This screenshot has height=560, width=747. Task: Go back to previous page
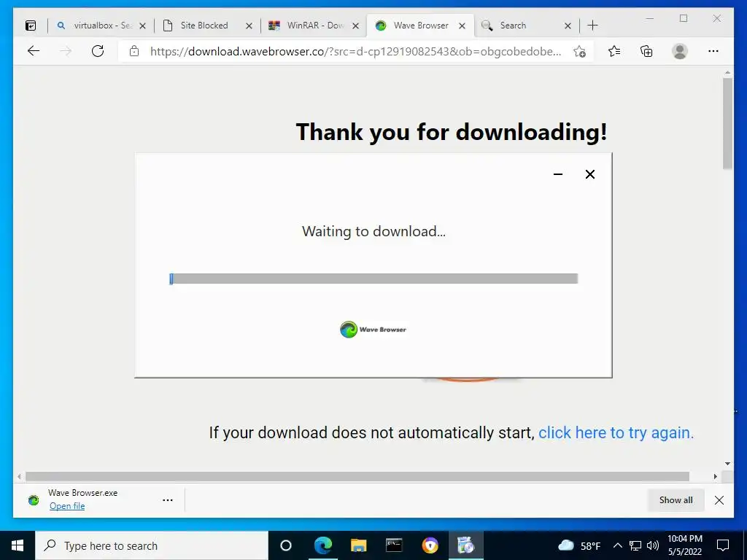[34, 51]
